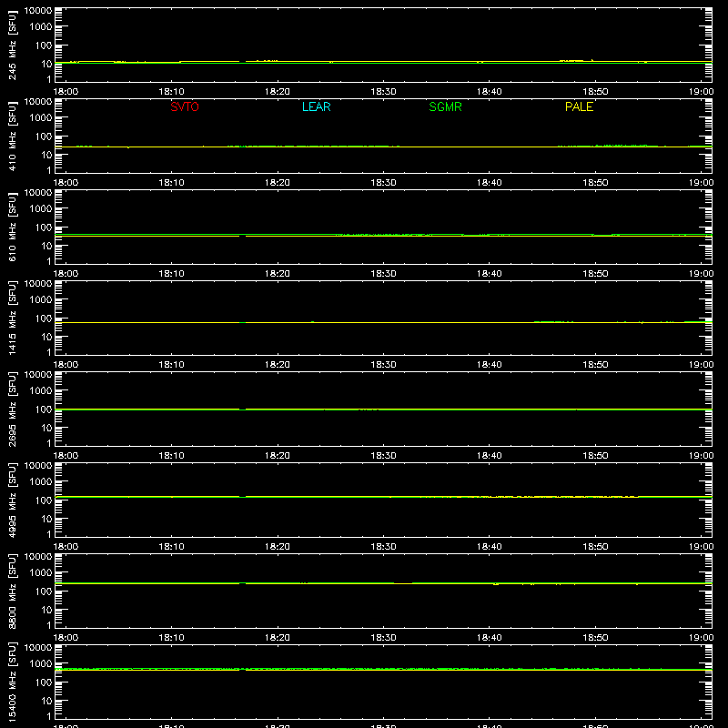
Task: Click the 100 y-axis value of the 15400 MHz plot
Action: click(44, 682)
